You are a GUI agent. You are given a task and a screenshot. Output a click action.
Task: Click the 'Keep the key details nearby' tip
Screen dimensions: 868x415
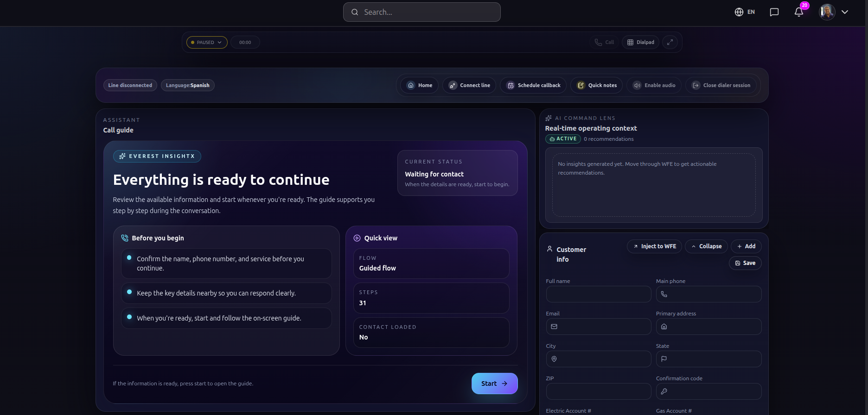coord(226,293)
